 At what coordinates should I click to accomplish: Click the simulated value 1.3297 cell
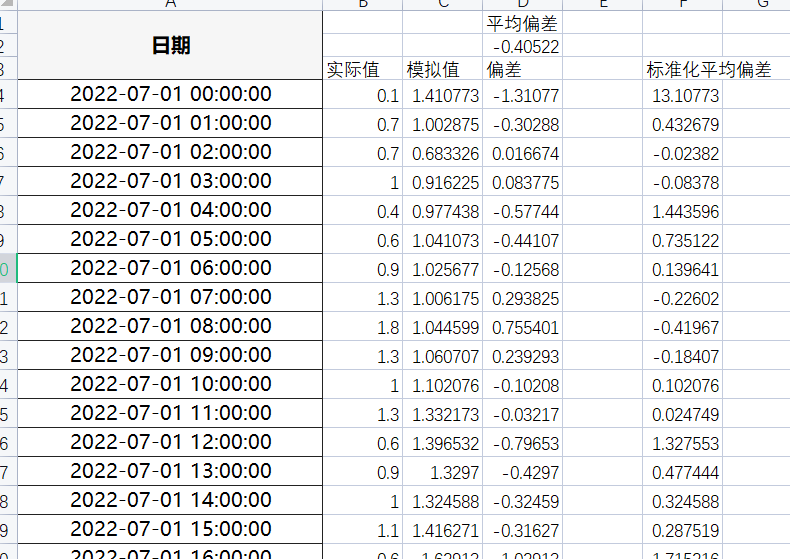(x=442, y=473)
